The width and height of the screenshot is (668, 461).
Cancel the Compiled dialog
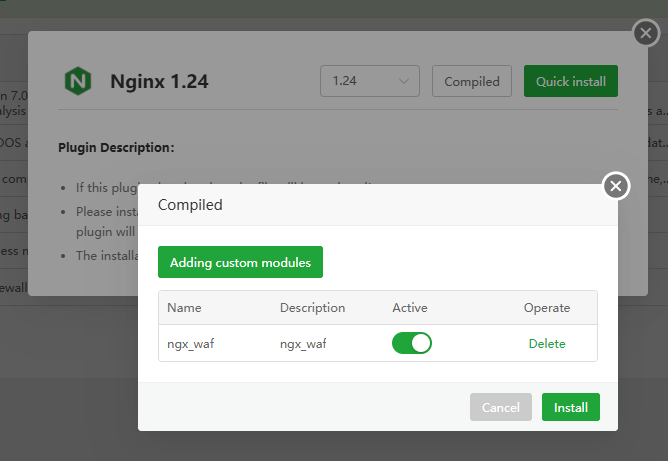pos(501,407)
